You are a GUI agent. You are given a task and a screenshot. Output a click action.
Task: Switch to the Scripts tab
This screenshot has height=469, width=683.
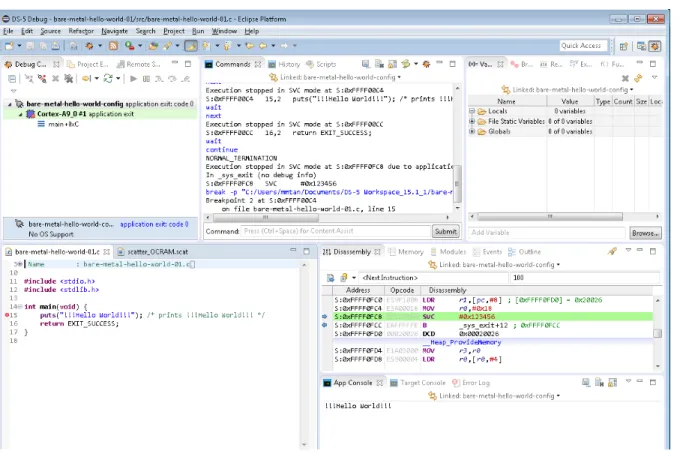(x=321, y=64)
